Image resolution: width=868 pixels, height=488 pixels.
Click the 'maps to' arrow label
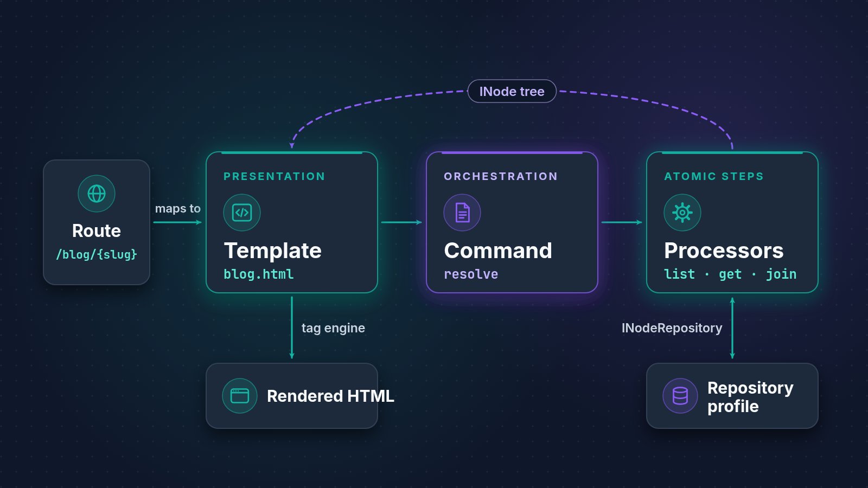pos(178,209)
